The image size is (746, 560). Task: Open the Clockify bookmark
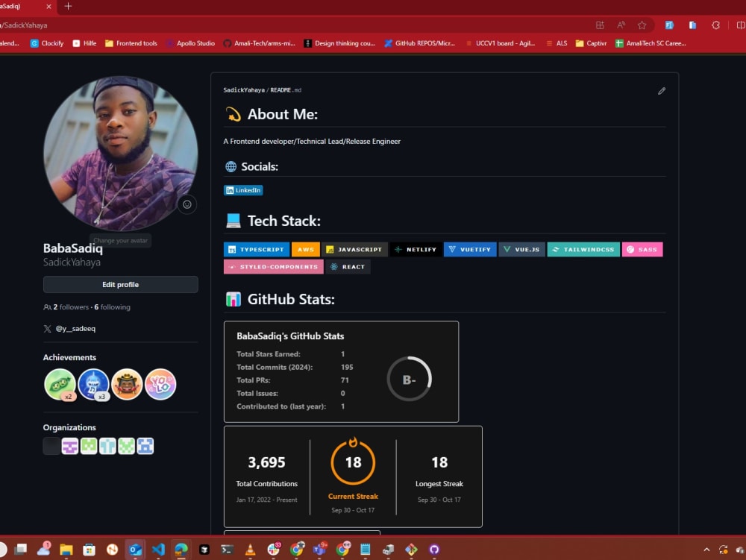click(47, 43)
